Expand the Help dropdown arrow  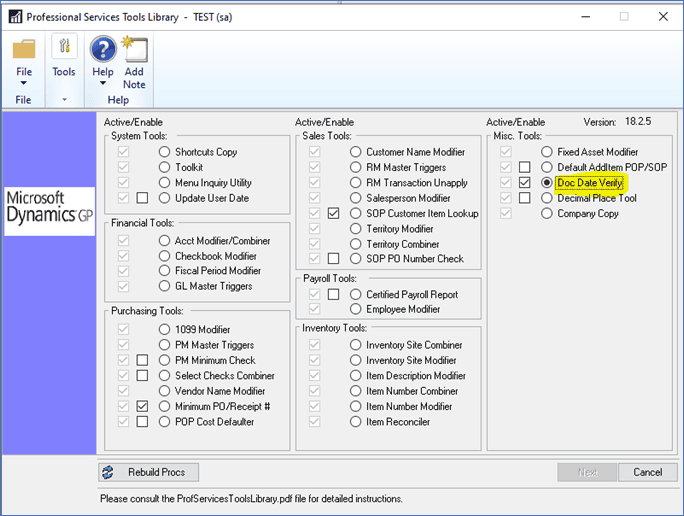pos(103,83)
